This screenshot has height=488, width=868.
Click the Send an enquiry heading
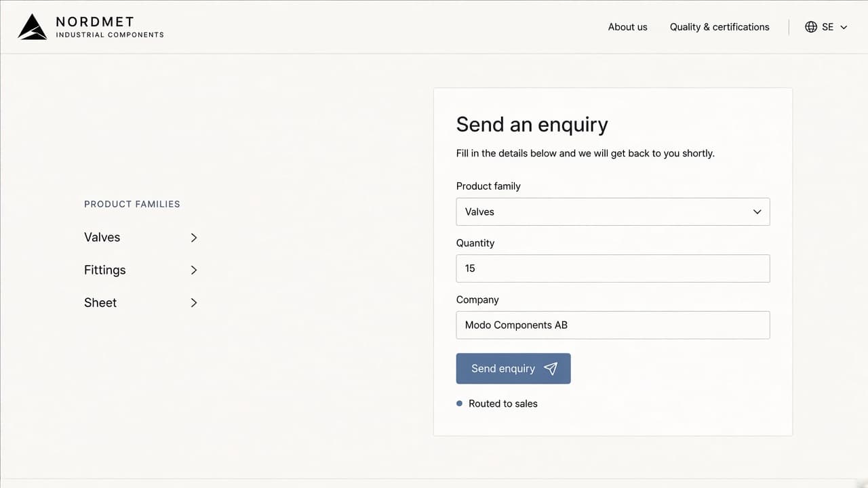(x=532, y=125)
